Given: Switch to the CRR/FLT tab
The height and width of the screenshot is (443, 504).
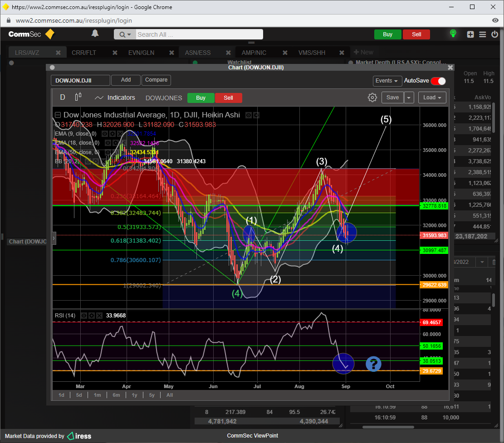Looking at the screenshot, I should (x=84, y=53).
